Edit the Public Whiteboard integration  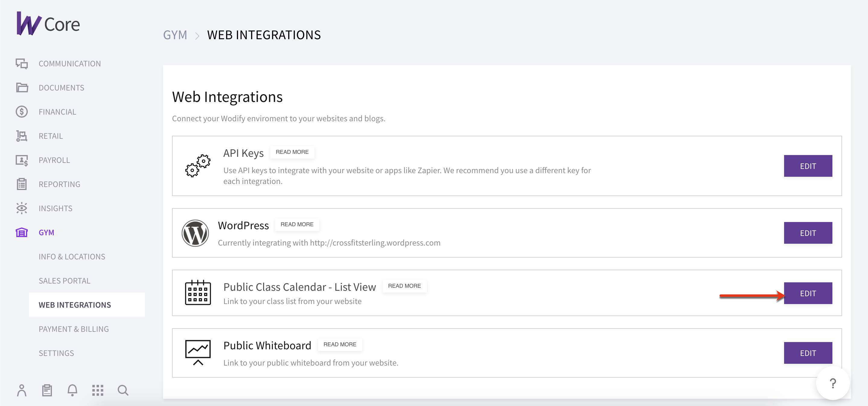tap(808, 353)
